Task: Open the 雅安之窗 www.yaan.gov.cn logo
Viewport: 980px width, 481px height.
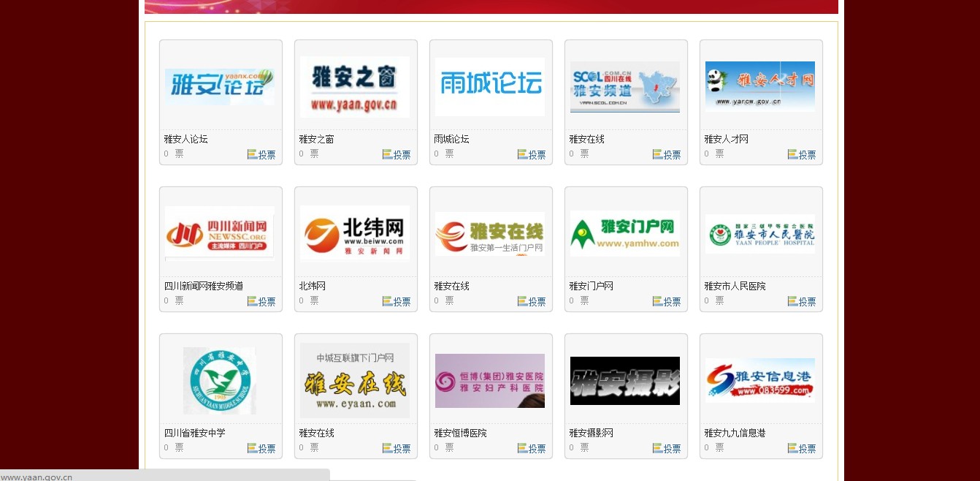Action: [355, 87]
